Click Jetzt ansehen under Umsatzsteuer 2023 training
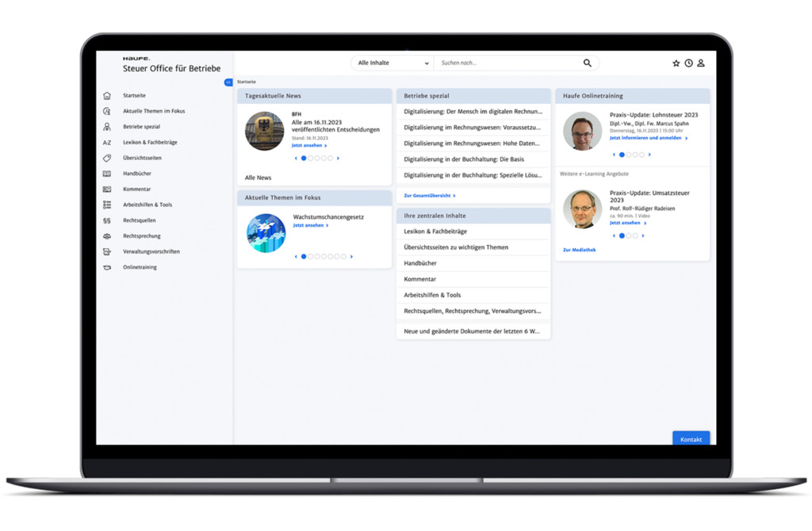 (x=628, y=223)
